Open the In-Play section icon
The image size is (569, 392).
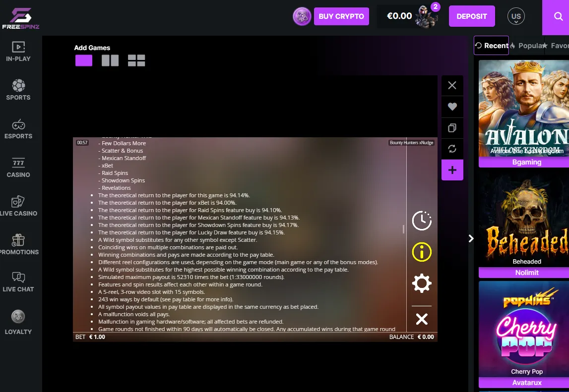pos(18,47)
